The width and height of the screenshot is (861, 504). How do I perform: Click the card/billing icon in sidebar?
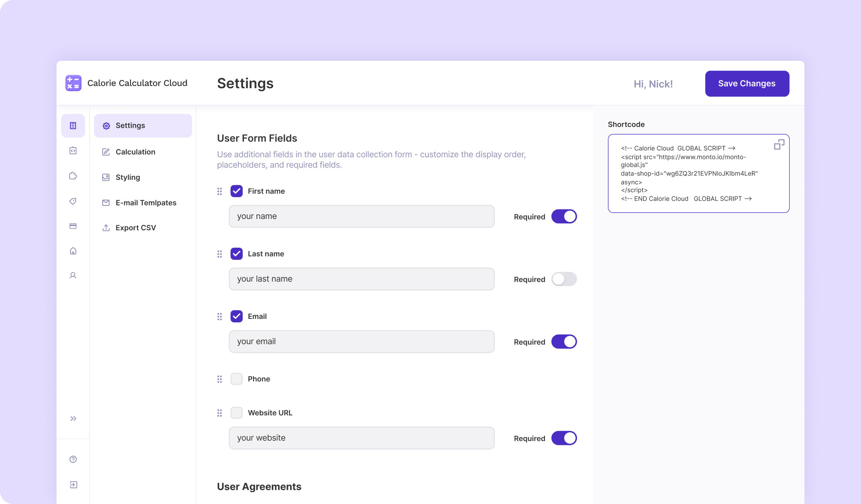click(73, 226)
